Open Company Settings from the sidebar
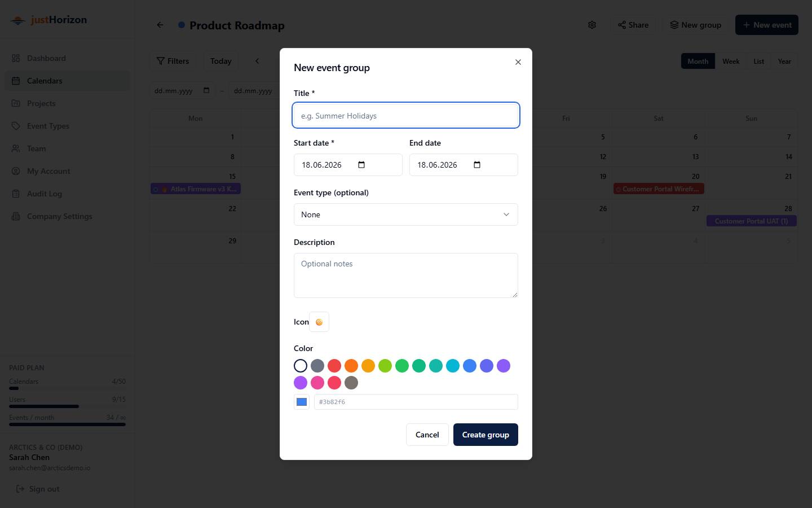The height and width of the screenshot is (508, 812). tap(67, 216)
